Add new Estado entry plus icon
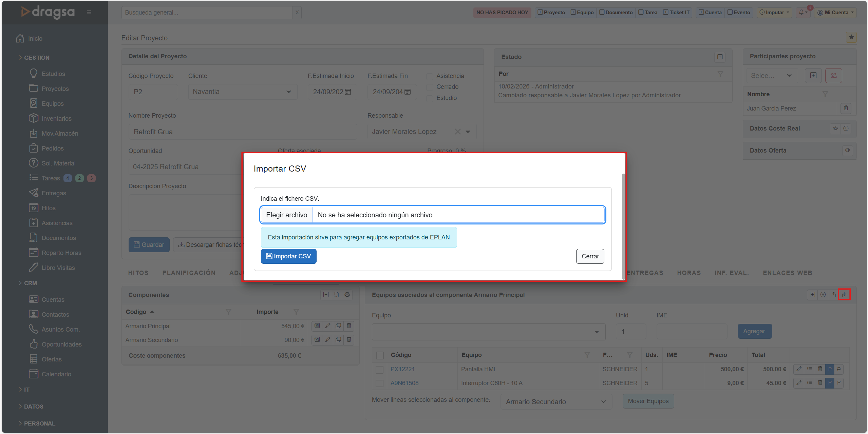 [720, 57]
